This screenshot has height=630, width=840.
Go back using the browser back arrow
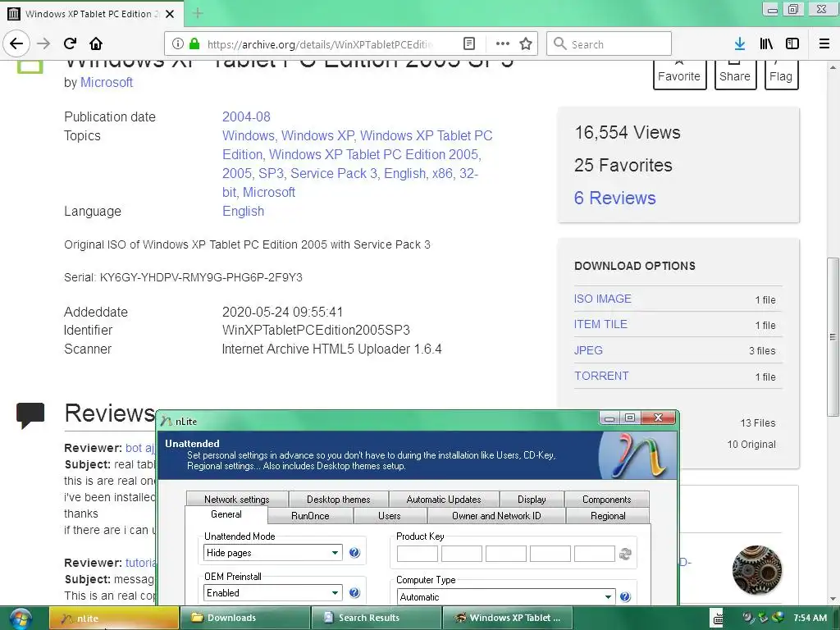tap(16, 43)
